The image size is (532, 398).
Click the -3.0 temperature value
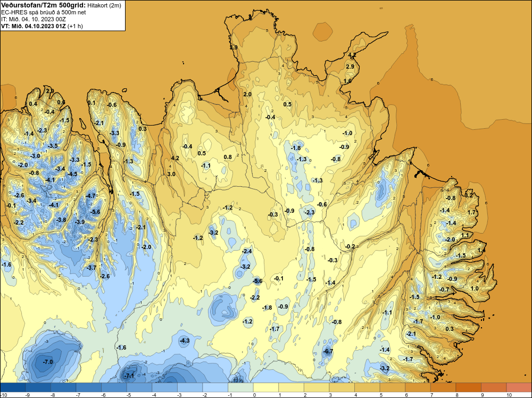[35, 156]
